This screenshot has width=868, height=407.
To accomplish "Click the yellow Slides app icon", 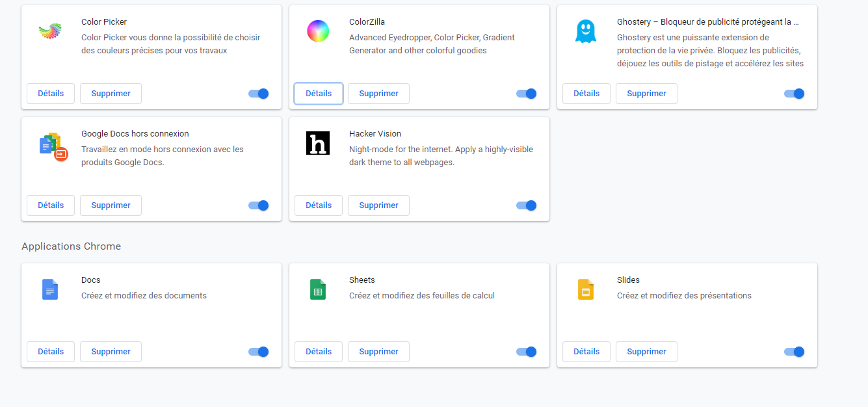I will pos(586,289).
